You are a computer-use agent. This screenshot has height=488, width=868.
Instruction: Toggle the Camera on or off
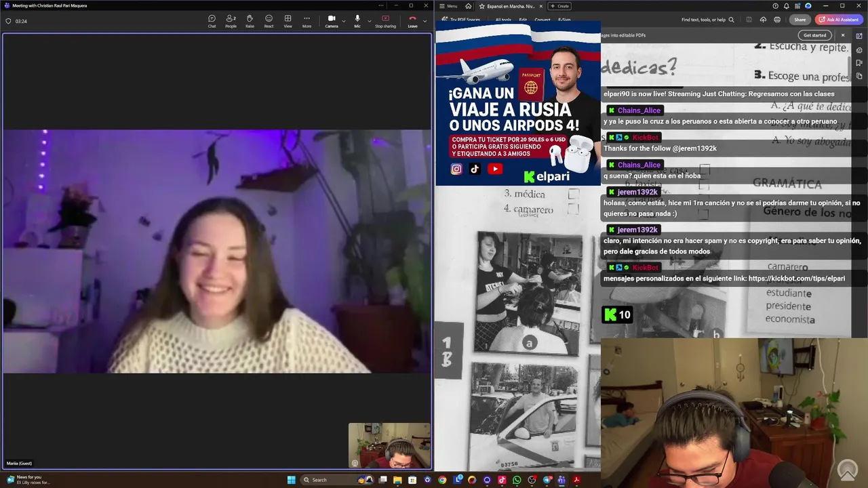(332, 21)
